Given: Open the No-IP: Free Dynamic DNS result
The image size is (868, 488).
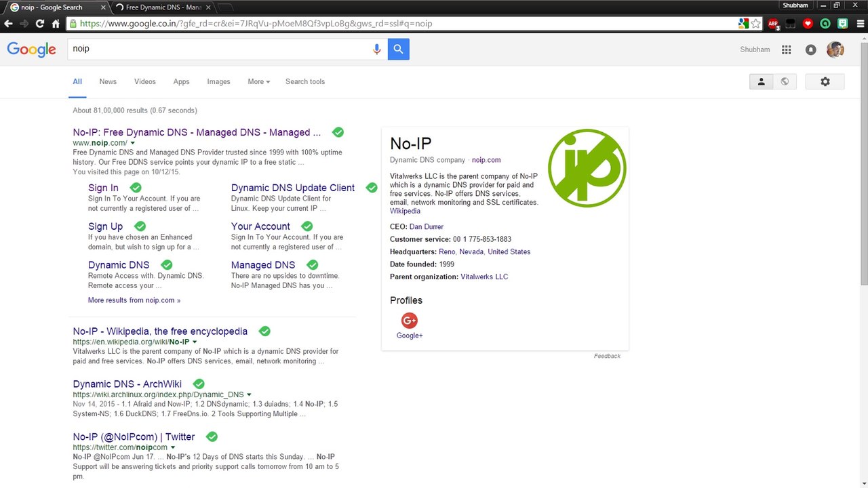Looking at the screenshot, I should coord(197,132).
